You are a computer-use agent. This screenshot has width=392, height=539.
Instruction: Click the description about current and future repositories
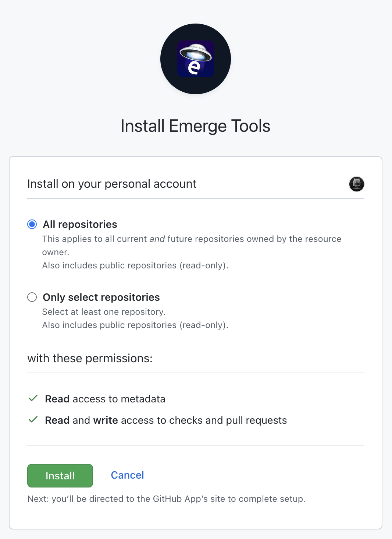(192, 239)
